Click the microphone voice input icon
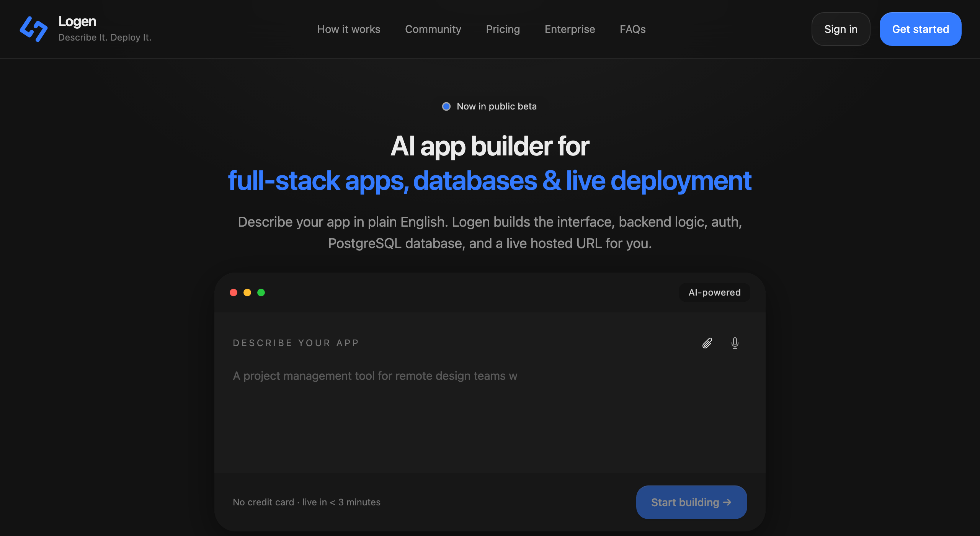 point(735,343)
